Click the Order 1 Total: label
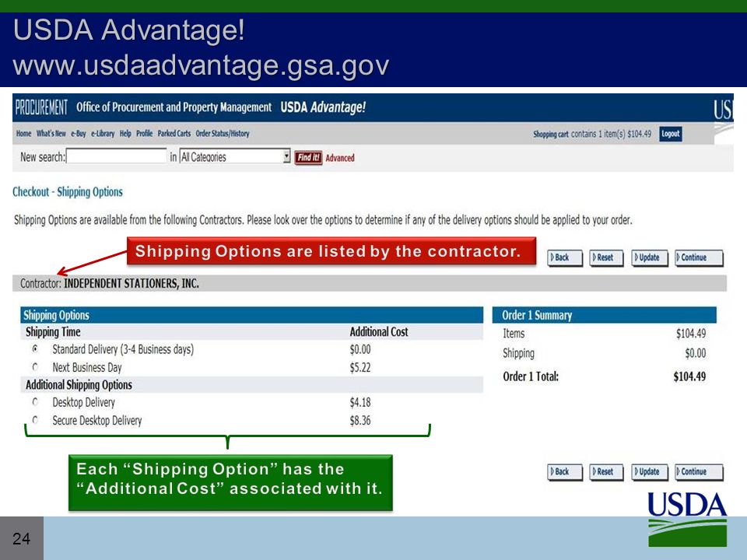 [531, 376]
